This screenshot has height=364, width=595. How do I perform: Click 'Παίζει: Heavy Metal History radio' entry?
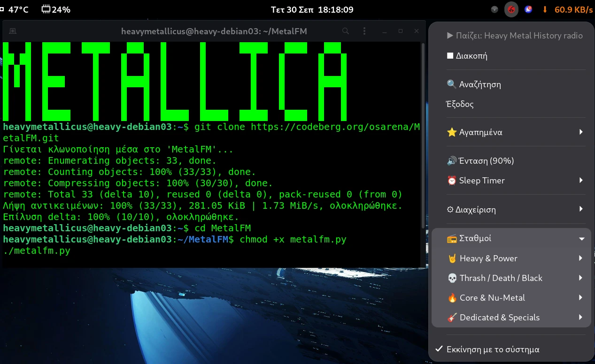tap(511, 36)
